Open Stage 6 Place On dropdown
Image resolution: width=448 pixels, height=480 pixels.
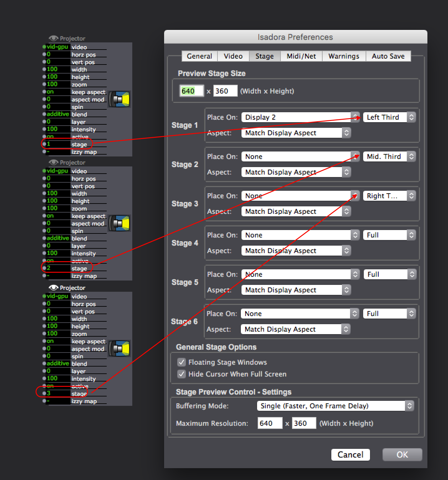[x=300, y=314]
